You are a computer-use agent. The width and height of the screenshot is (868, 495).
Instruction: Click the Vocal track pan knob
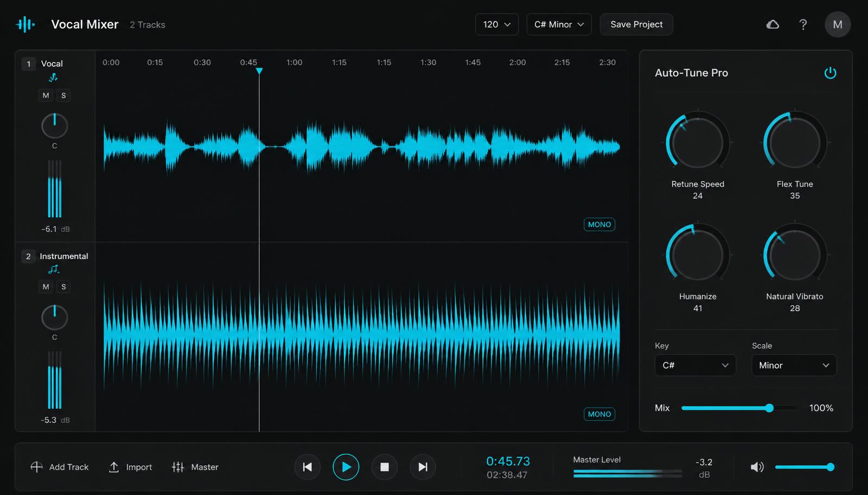[x=54, y=126]
